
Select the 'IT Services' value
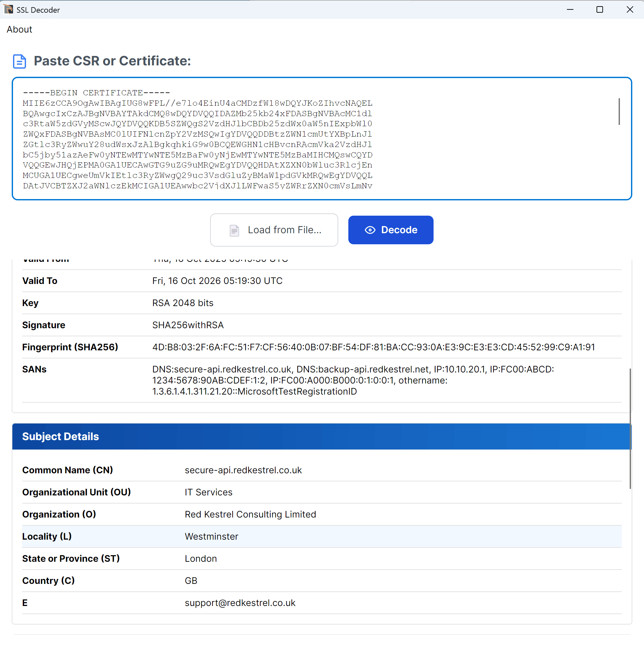(208, 492)
